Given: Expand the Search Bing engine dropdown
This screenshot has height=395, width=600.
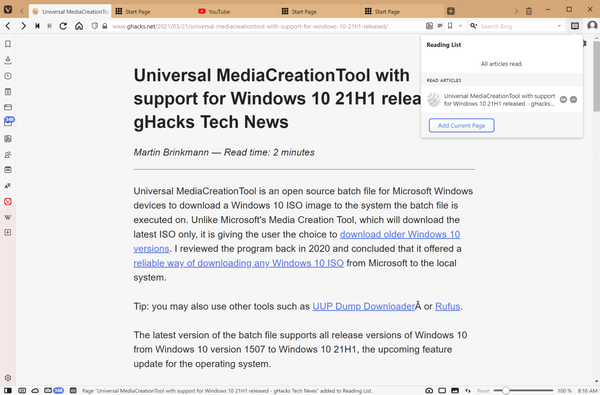Looking at the screenshot, I should 474,26.
